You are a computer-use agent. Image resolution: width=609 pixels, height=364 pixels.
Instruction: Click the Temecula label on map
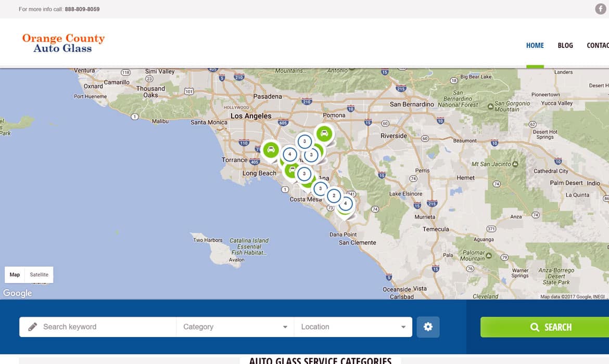coord(435,229)
